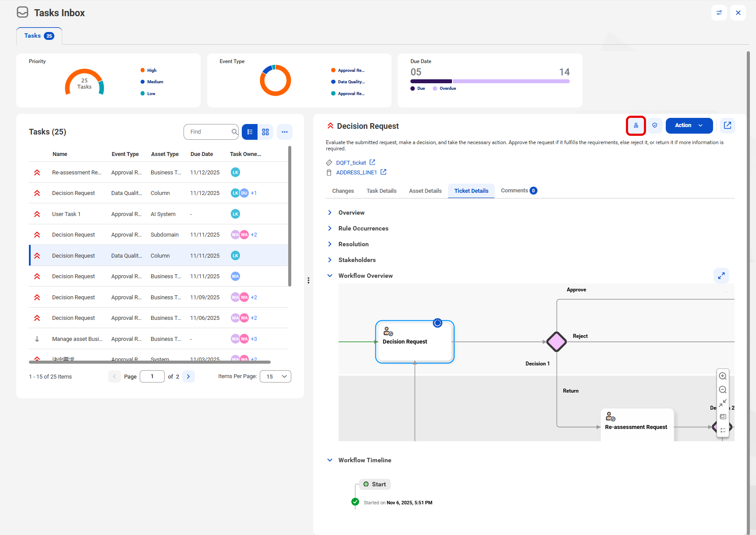Image resolution: width=756 pixels, height=535 pixels.
Task: Open the Changes tab
Action: click(x=343, y=191)
